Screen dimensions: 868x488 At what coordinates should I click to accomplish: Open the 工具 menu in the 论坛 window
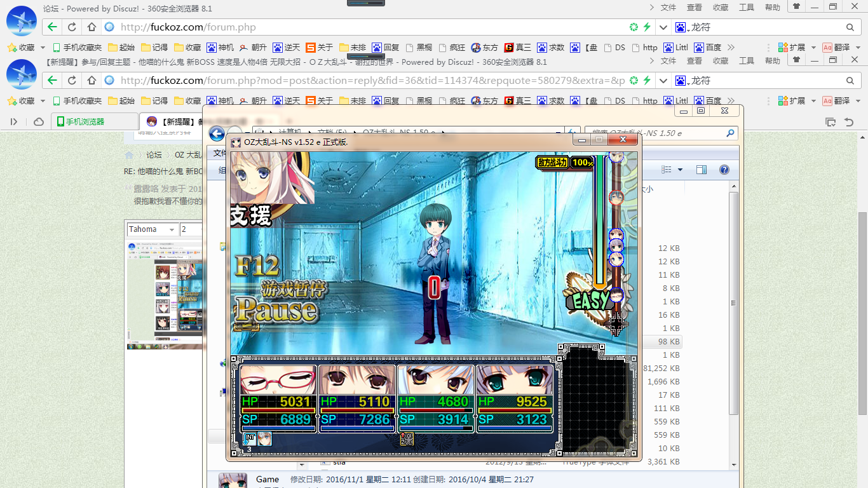[747, 8]
